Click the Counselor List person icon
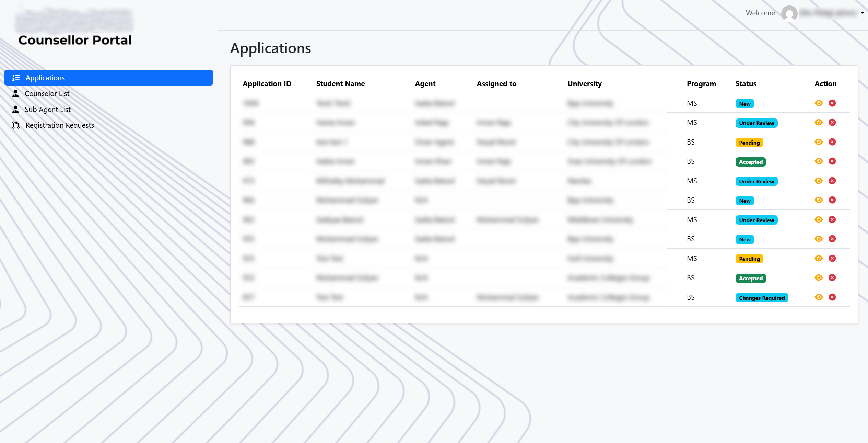The width and height of the screenshot is (868, 443). [x=15, y=93]
